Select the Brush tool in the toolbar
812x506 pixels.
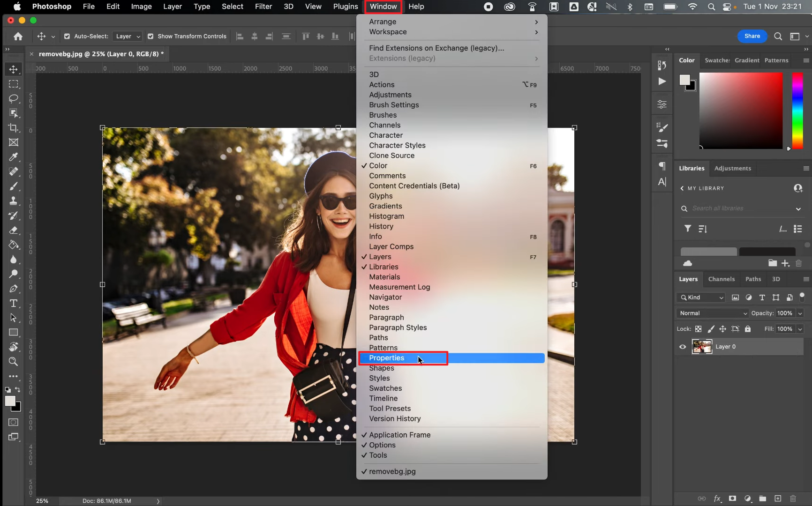pos(14,186)
